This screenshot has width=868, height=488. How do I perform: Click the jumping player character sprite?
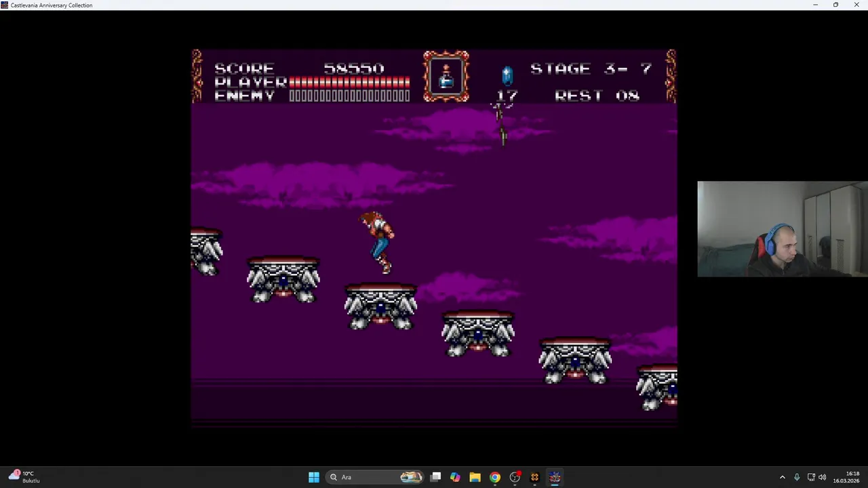tap(378, 243)
